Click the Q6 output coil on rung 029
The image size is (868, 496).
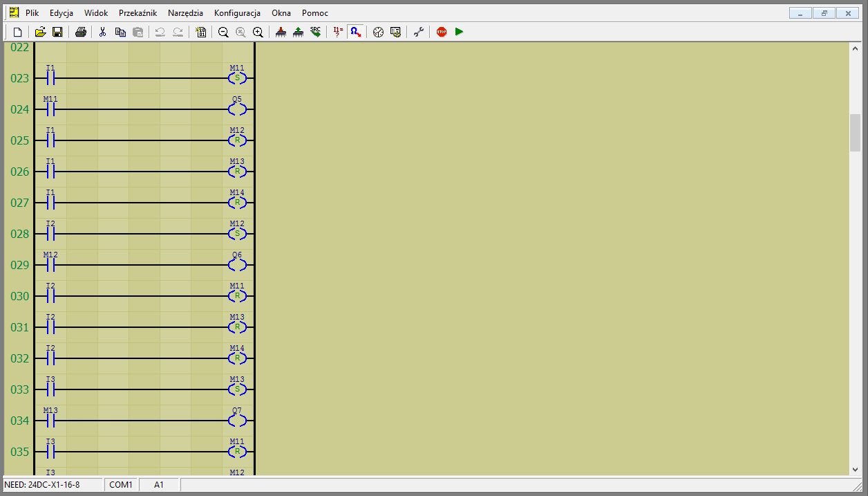tap(237, 265)
